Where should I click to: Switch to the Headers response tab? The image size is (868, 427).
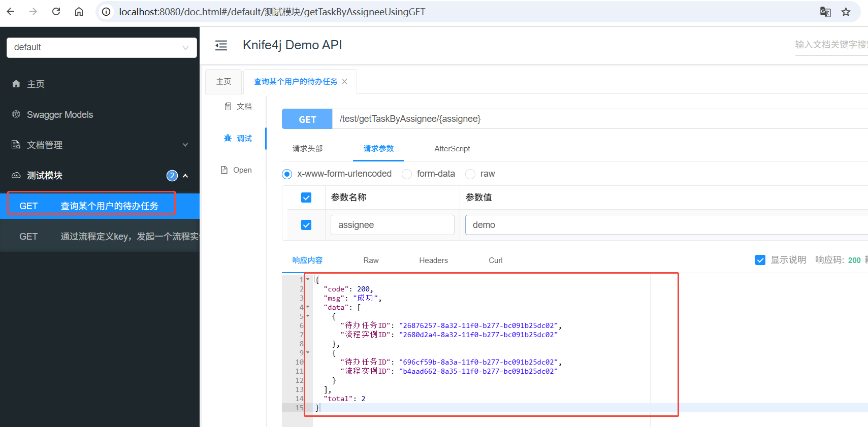coord(433,260)
